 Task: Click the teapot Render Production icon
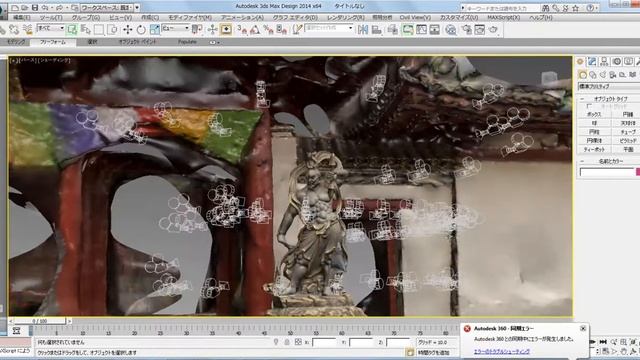click(493, 29)
